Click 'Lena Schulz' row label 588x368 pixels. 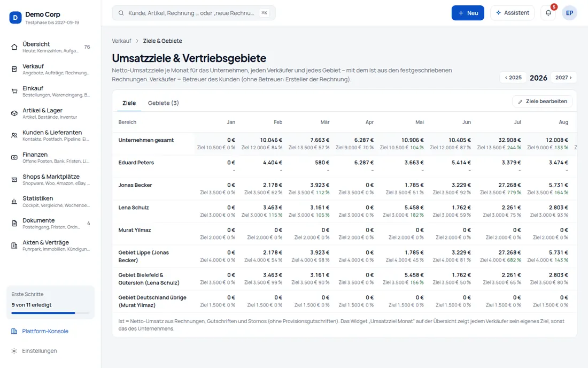point(134,208)
